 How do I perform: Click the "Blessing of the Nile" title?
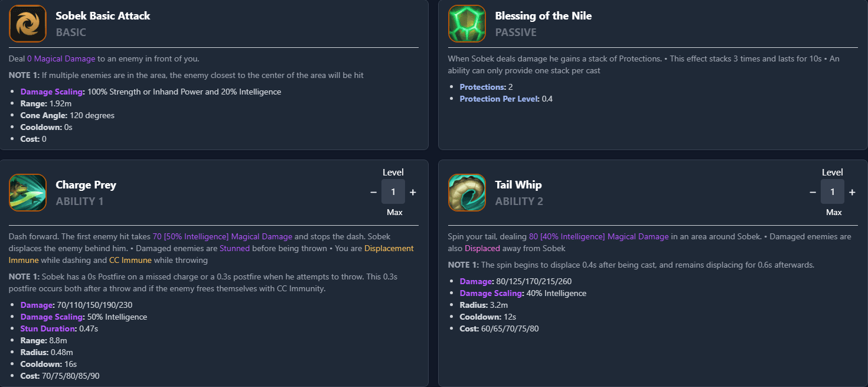[543, 16]
